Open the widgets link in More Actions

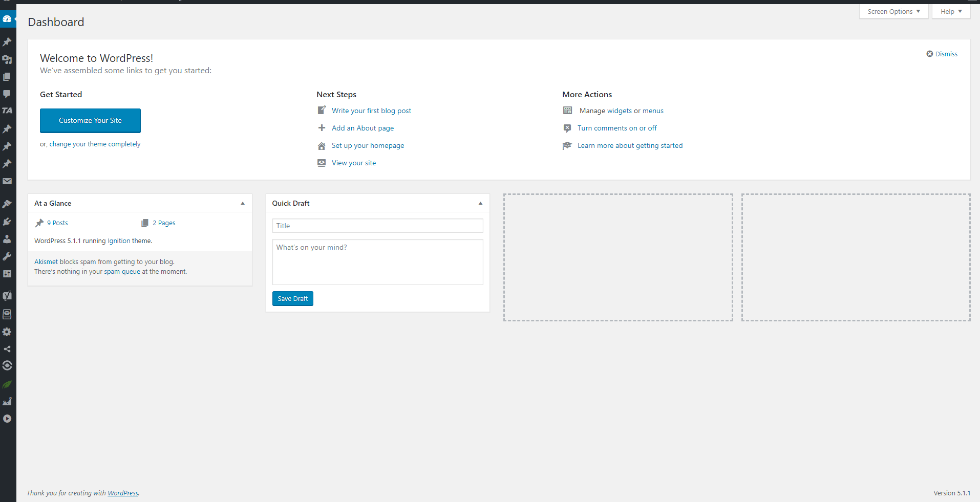[620, 111]
